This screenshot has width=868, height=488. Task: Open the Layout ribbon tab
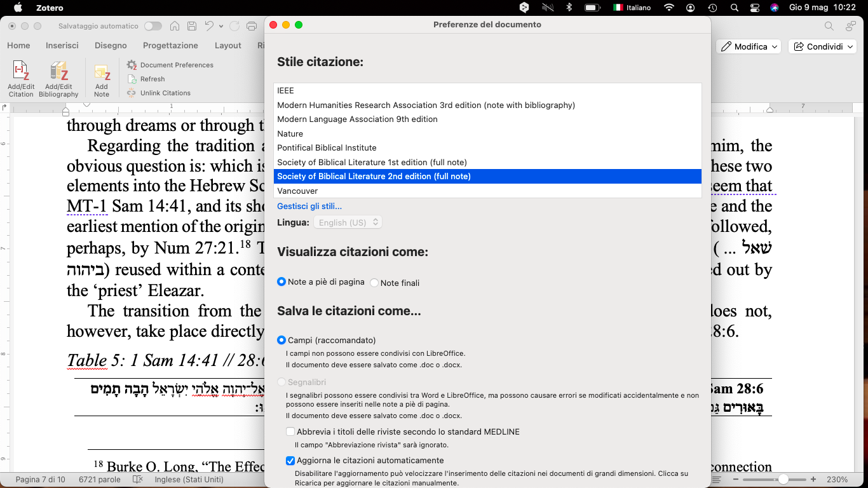228,46
